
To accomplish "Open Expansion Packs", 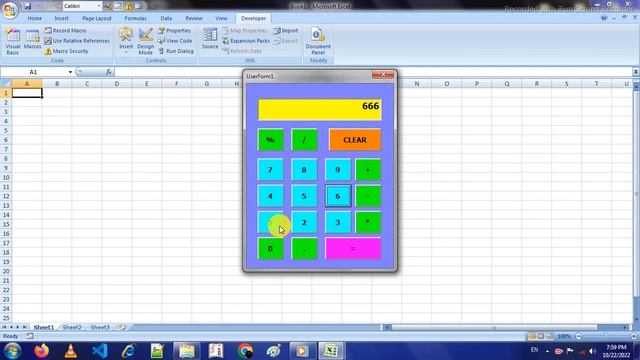I will [246, 41].
